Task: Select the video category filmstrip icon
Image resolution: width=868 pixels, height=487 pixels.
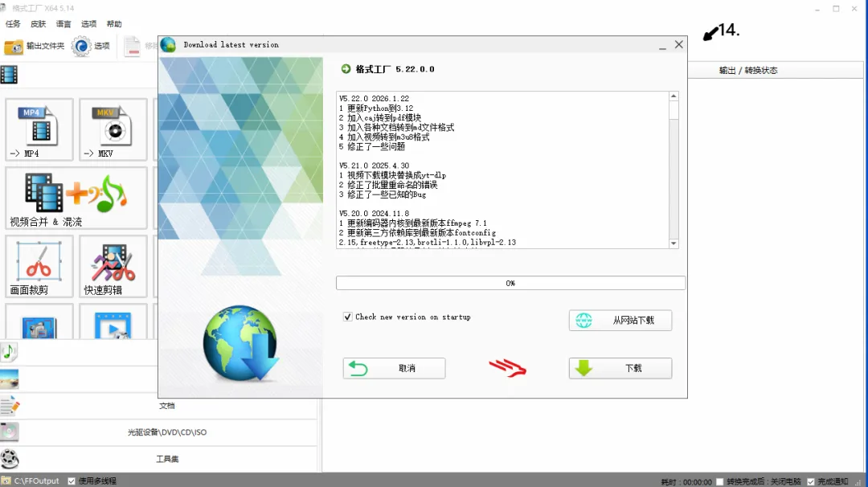Action: (x=9, y=74)
